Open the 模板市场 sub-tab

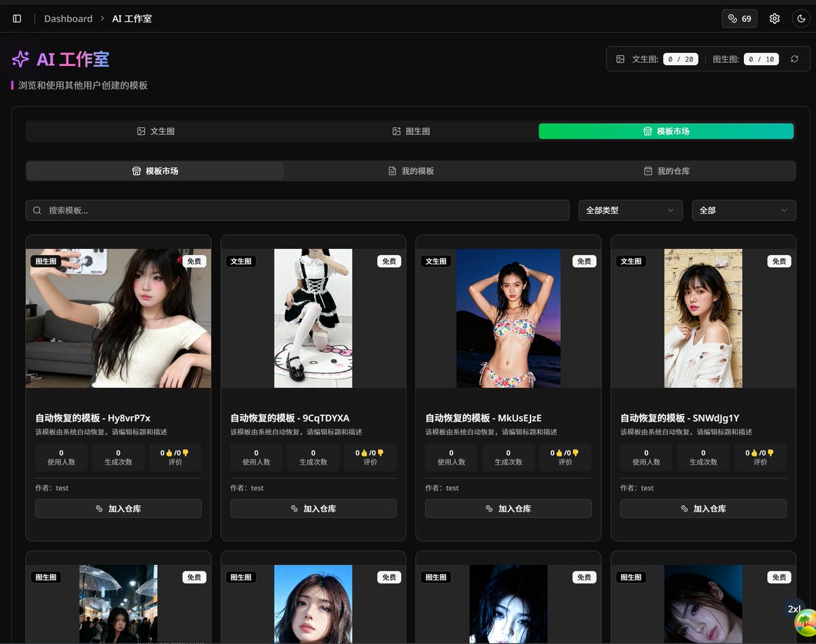click(155, 171)
